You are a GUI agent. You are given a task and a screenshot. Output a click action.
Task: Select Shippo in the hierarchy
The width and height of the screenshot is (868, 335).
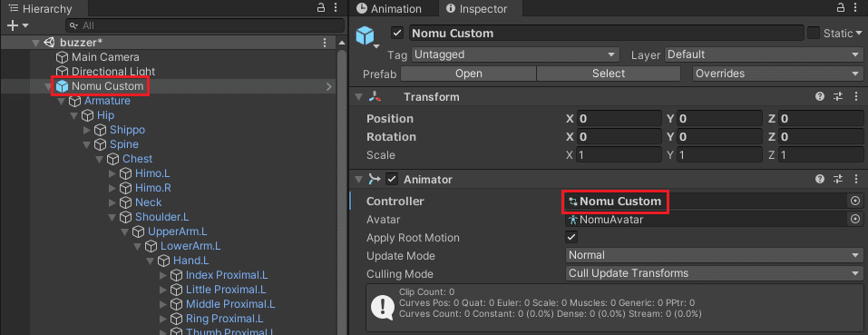(127, 130)
